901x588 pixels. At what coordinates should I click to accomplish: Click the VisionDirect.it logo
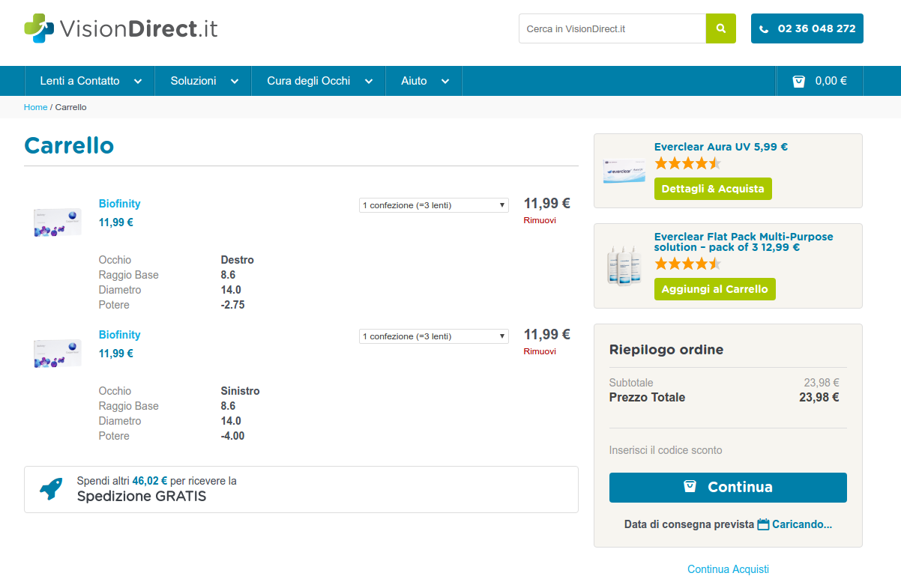click(x=121, y=28)
